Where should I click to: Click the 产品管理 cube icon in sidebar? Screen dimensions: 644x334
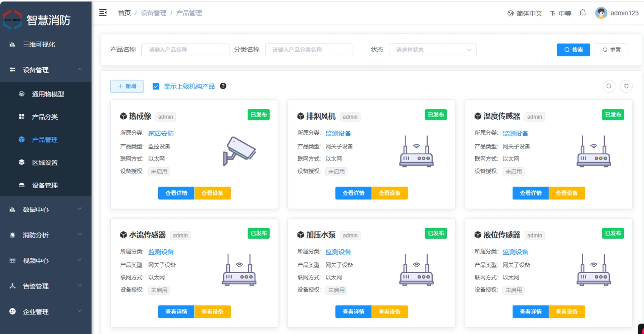(x=21, y=139)
